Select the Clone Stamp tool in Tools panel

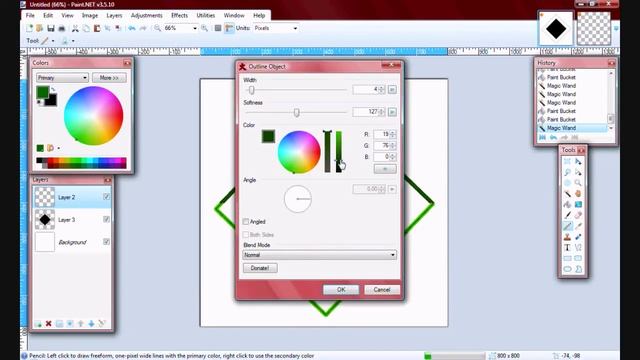567,237
